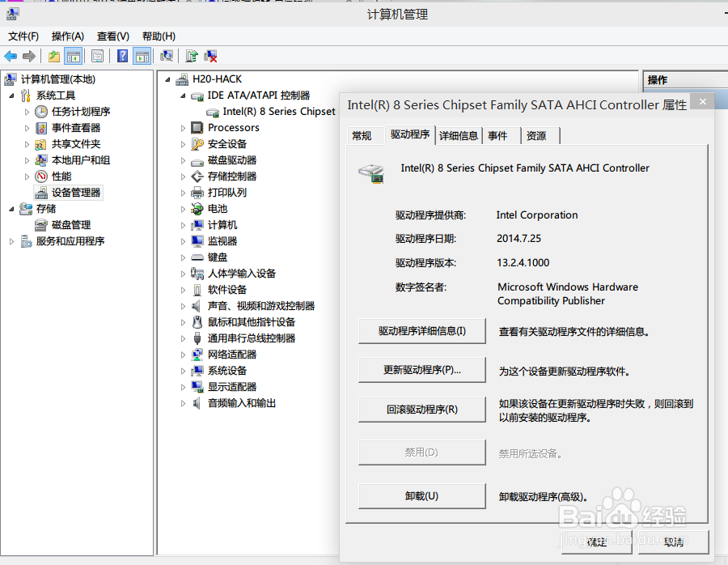Click the Uninstall device toolbar icon

[x=210, y=55]
